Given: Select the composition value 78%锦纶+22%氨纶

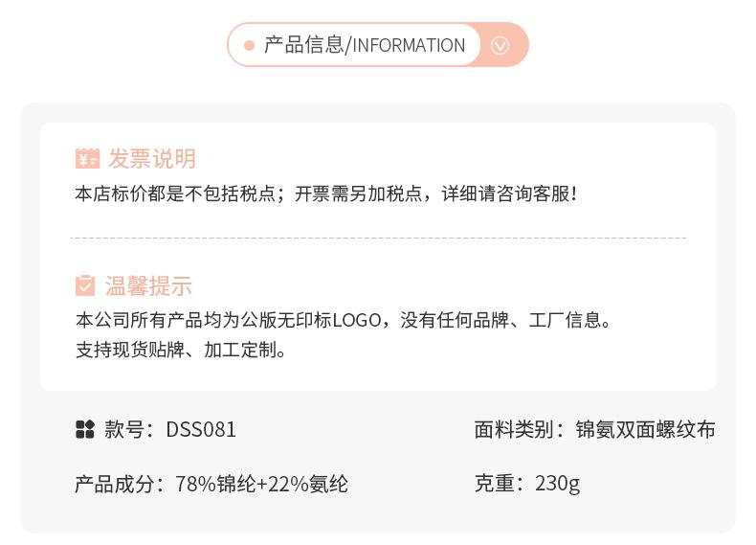Looking at the screenshot, I should 261,484.
